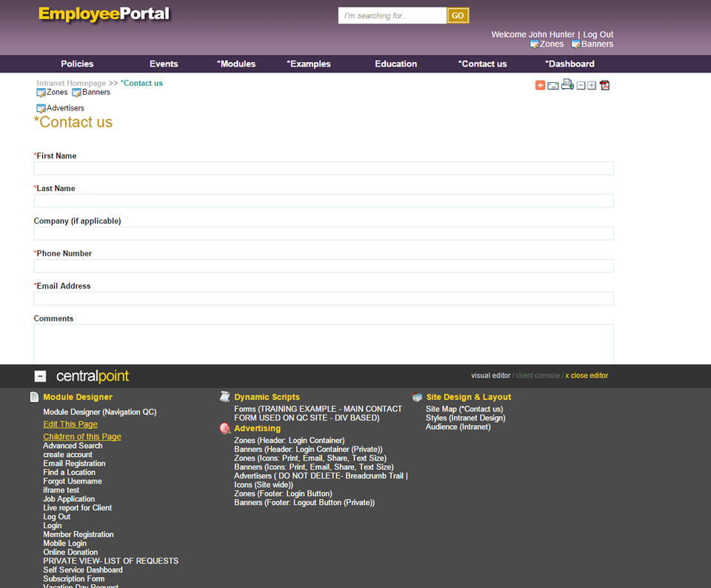Increase text size with the plus icon
711x588 pixels.
[x=591, y=86]
